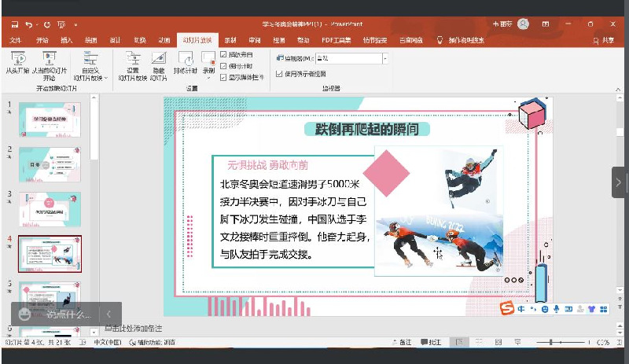Open the 监视器 monitor dropdown
629x364 pixels.
[x=385, y=59]
